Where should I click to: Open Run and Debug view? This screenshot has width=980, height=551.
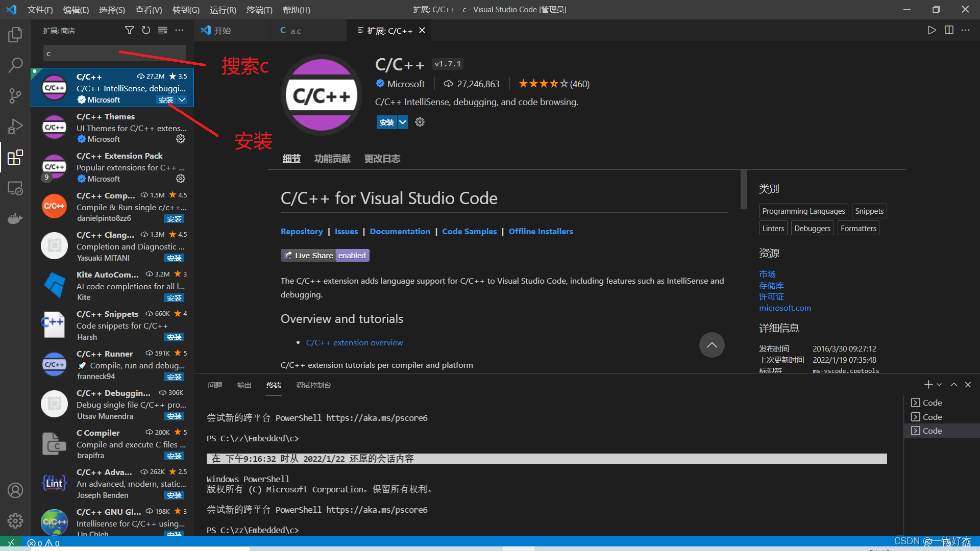click(15, 126)
